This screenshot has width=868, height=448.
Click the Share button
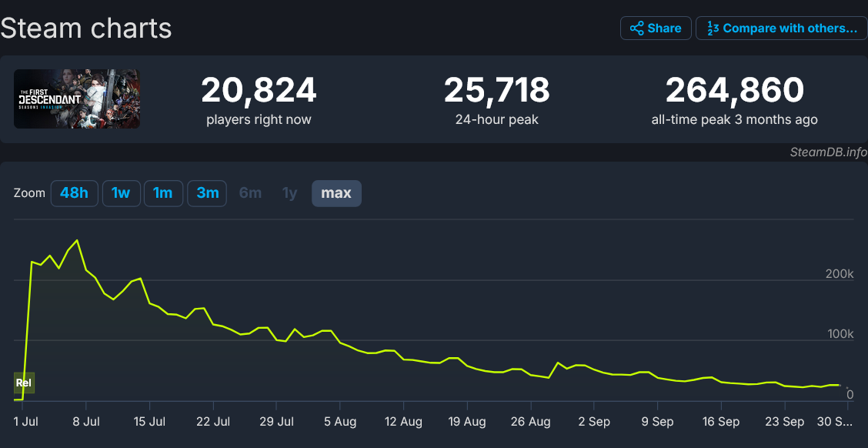point(656,28)
